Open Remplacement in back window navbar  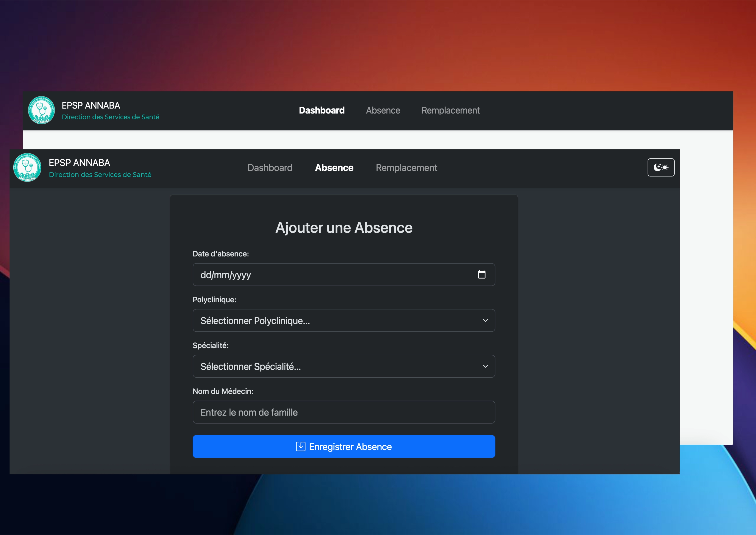point(450,110)
